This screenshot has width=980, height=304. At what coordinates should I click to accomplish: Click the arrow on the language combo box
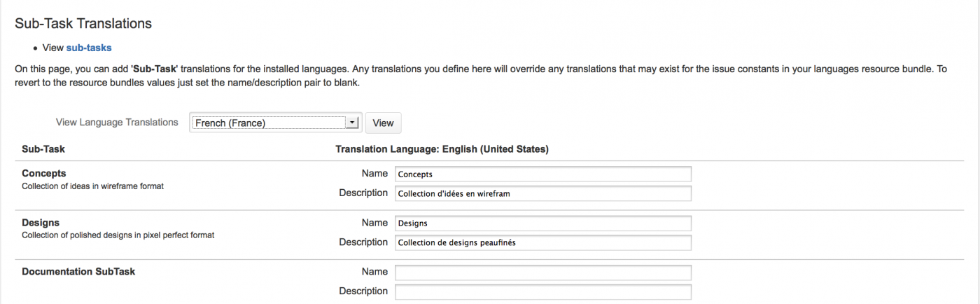[352, 123]
